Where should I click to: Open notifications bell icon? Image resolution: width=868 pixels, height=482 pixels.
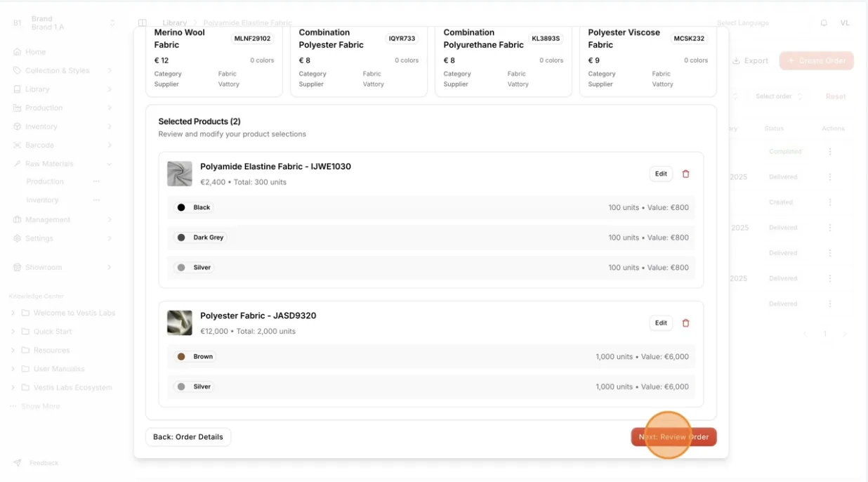[x=824, y=23]
